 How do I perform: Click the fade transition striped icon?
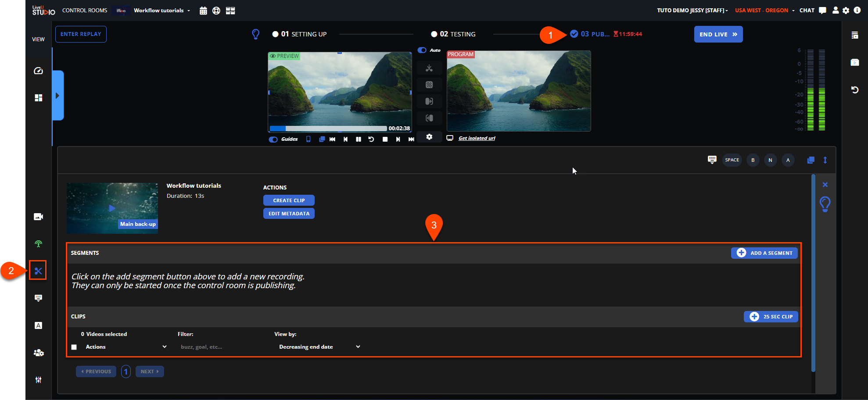429,85
